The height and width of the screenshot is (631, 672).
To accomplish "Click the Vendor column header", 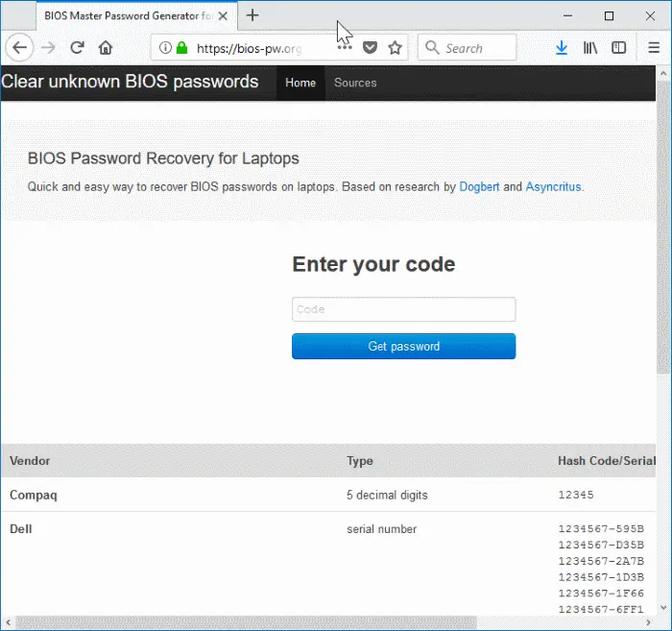I will (x=30, y=461).
